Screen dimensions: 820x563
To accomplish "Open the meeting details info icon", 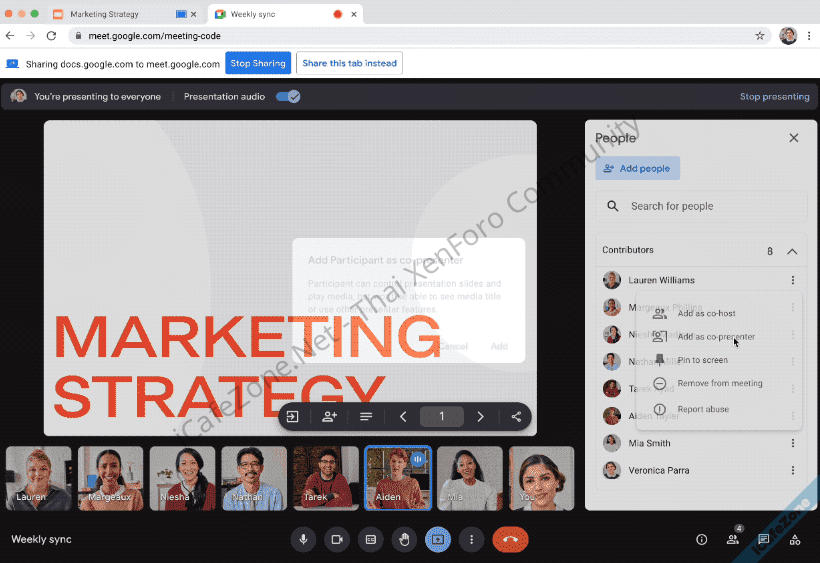I will coord(701,539).
